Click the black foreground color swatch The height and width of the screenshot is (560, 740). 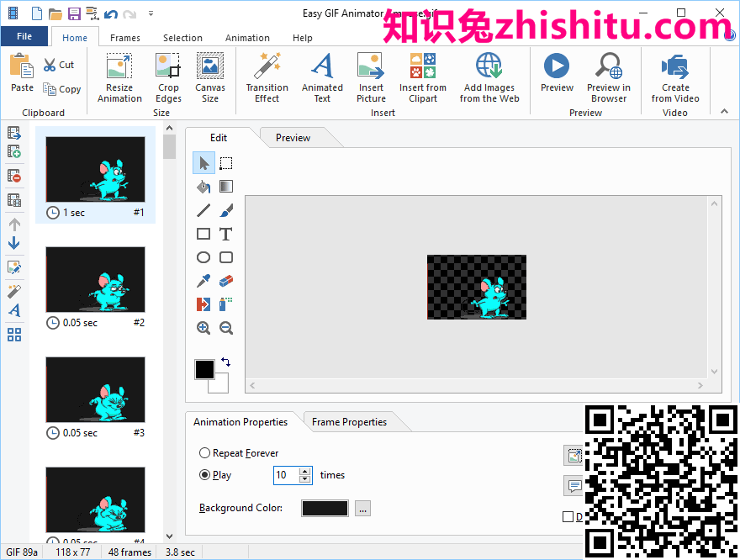coord(204,369)
